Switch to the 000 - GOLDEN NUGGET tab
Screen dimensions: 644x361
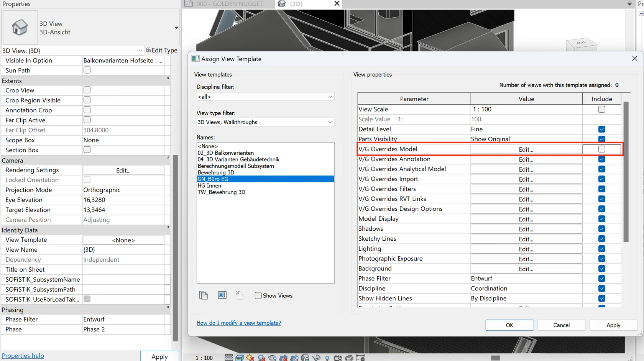point(229,4)
